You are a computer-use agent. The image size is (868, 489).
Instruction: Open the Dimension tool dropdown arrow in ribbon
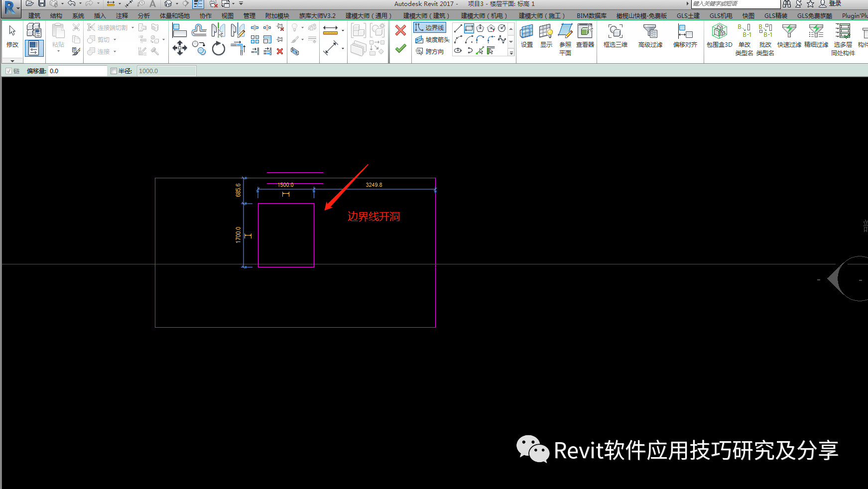point(343,49)
